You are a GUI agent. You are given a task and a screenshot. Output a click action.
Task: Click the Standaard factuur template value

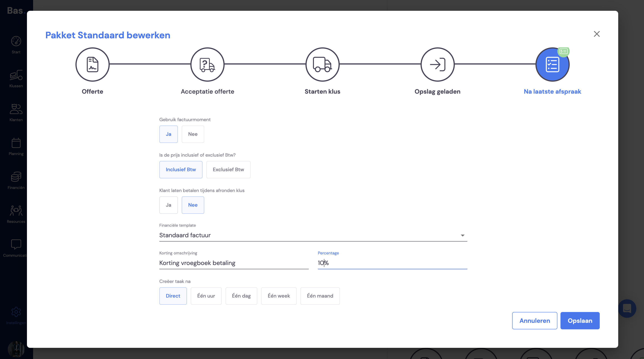click(x=185, y=235)
